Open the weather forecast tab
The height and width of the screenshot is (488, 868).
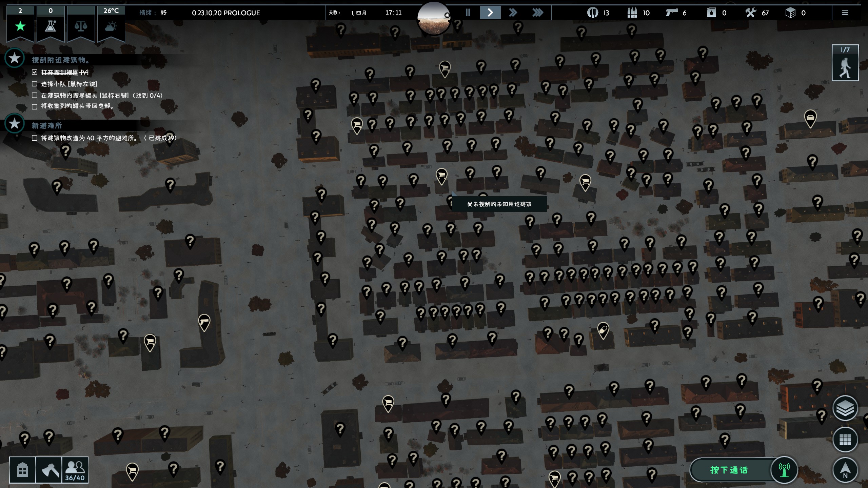(111, 26)
